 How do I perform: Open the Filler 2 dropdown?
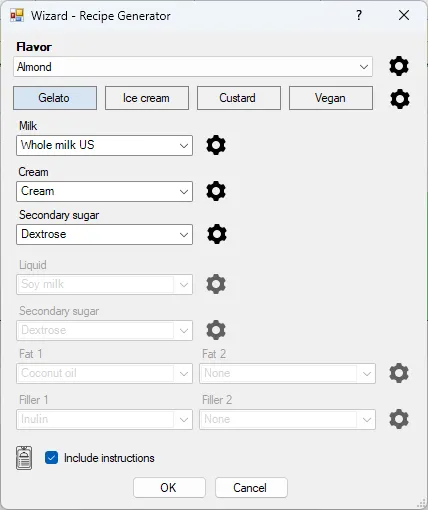287,419
